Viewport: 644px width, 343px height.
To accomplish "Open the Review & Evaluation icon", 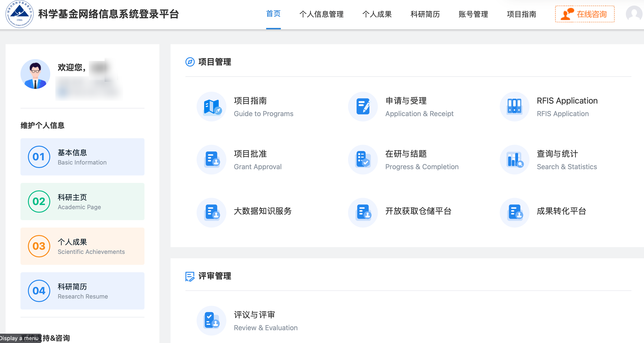I will point(211,321).
